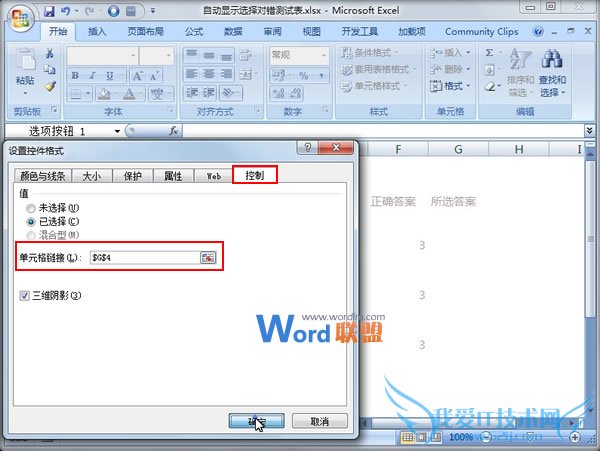Click the AutoSum sigma icon
This screenshot has width=600, height=451.
click(x=489, y=53)
